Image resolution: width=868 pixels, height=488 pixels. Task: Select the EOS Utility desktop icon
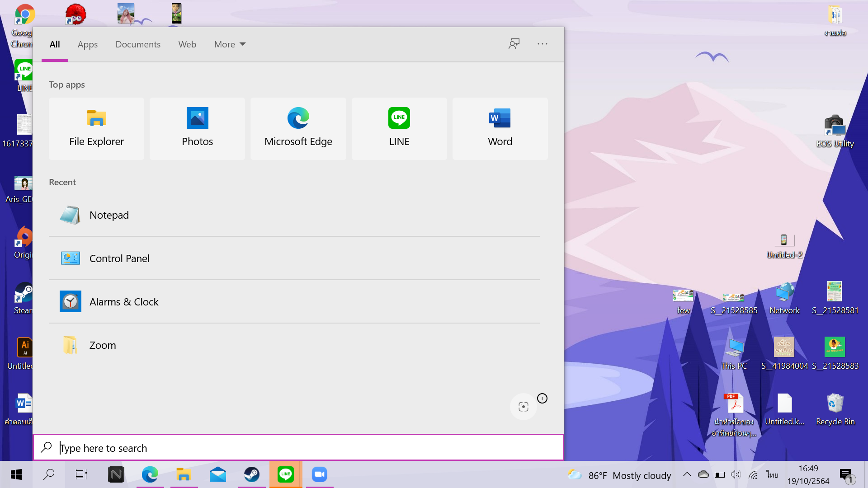pyautogui.click(x=835, y=131)
